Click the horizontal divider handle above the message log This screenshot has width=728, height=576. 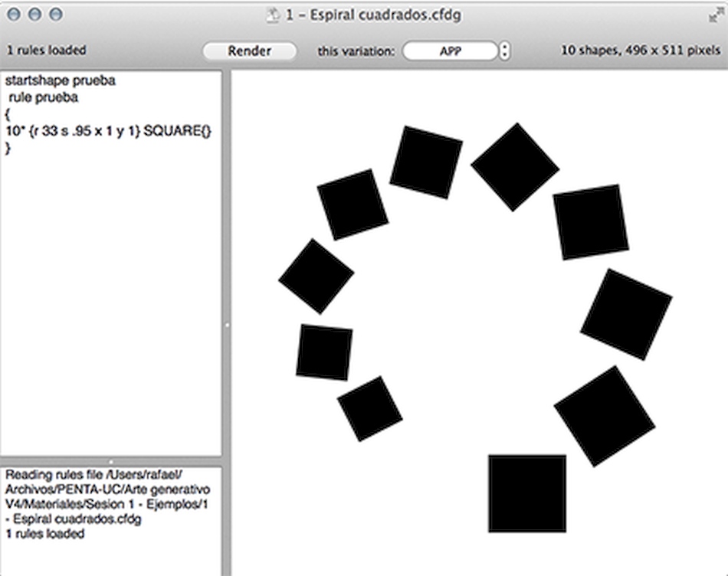(x=110, y=461)
